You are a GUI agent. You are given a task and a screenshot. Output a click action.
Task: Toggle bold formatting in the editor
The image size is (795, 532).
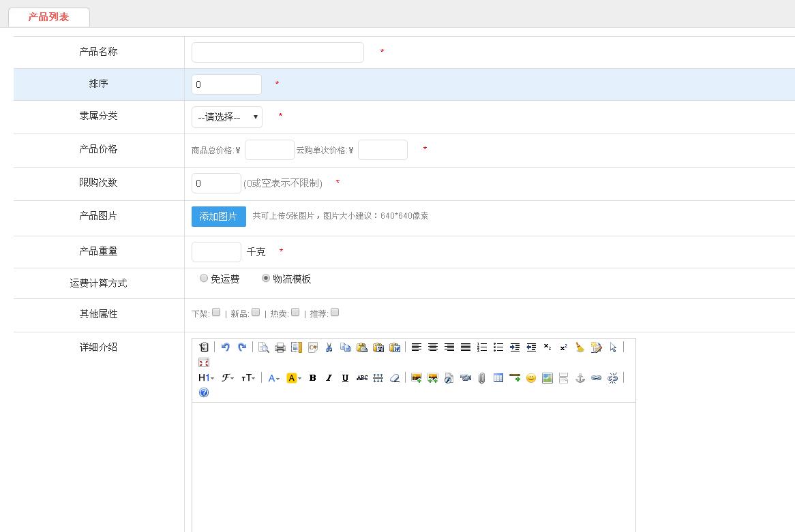pos(312,378)
